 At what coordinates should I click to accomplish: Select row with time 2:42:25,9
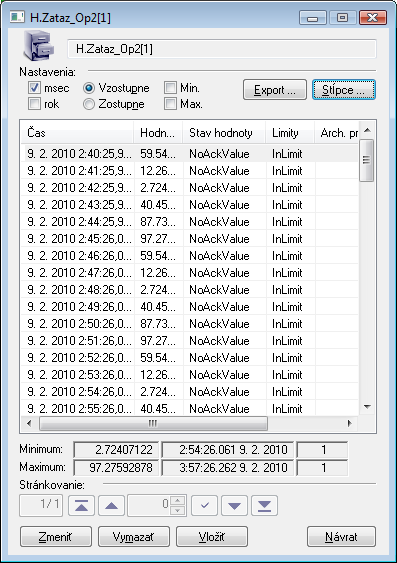190,187
